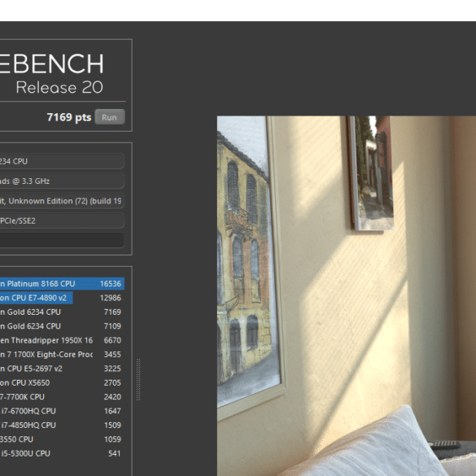Click the 'ads @ 3.3 GHz' info field
Screen dimensions: 476x476
click(62, 181)
